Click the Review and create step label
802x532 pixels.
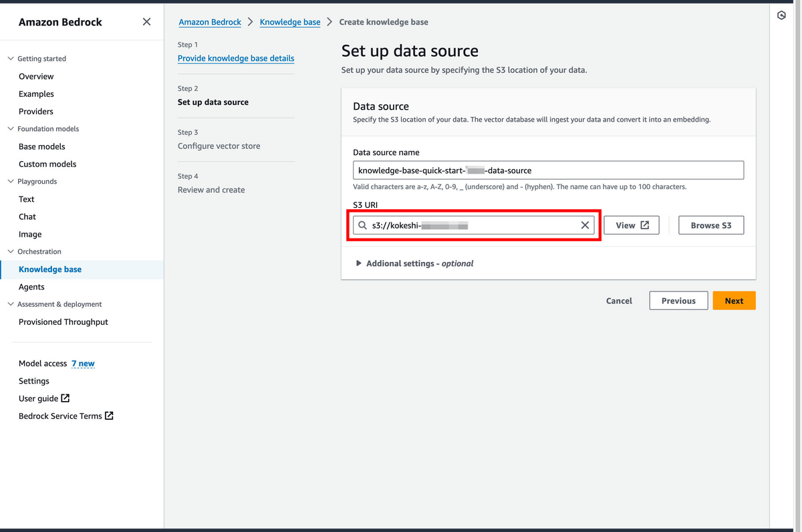click(x=211, y=190)
